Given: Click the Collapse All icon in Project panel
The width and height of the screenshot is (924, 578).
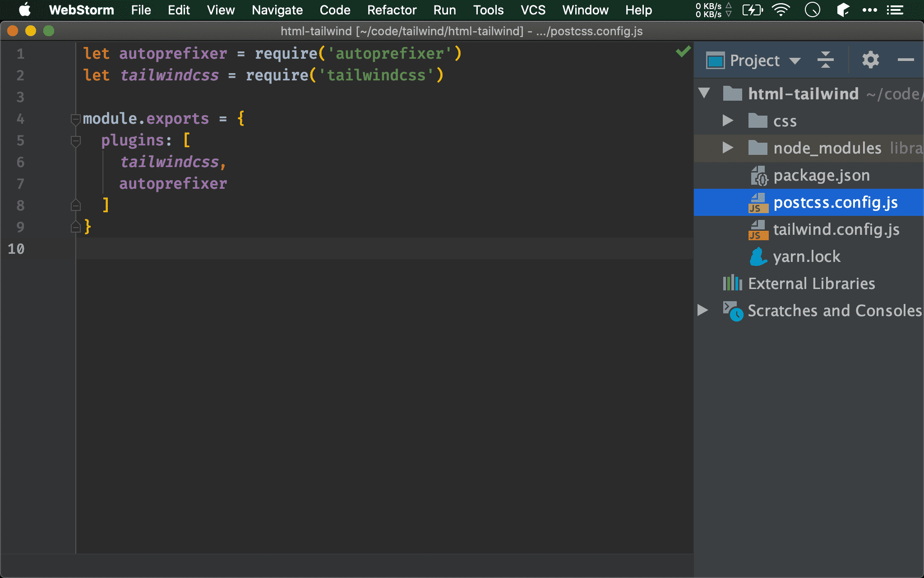Looking at the screenshot, I should click(826, 60).
